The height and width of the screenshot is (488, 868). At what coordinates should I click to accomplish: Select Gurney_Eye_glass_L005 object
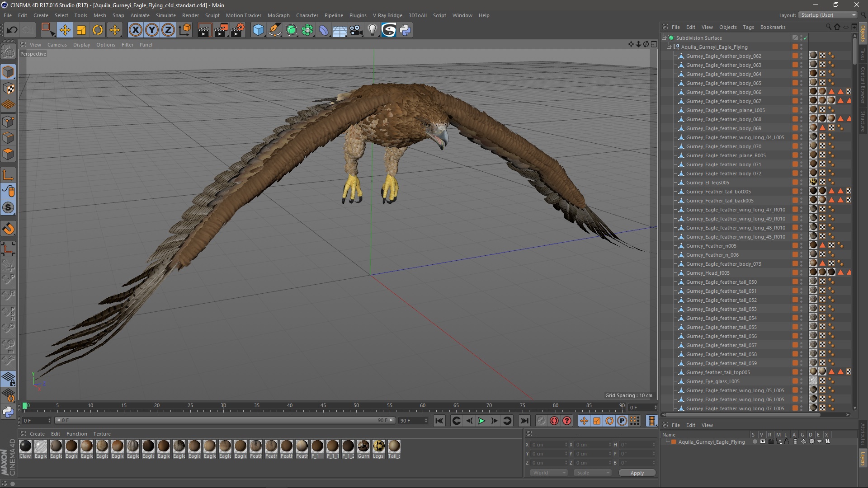click(713, 381)
